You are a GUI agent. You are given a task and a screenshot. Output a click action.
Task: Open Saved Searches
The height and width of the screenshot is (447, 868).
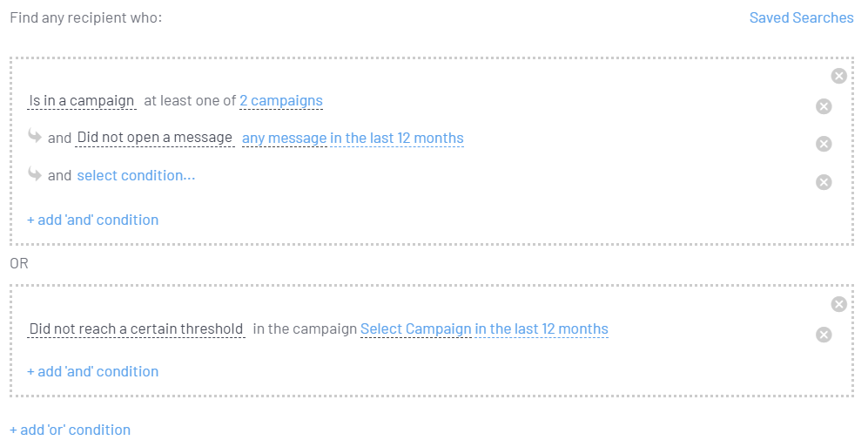point(801,17)
